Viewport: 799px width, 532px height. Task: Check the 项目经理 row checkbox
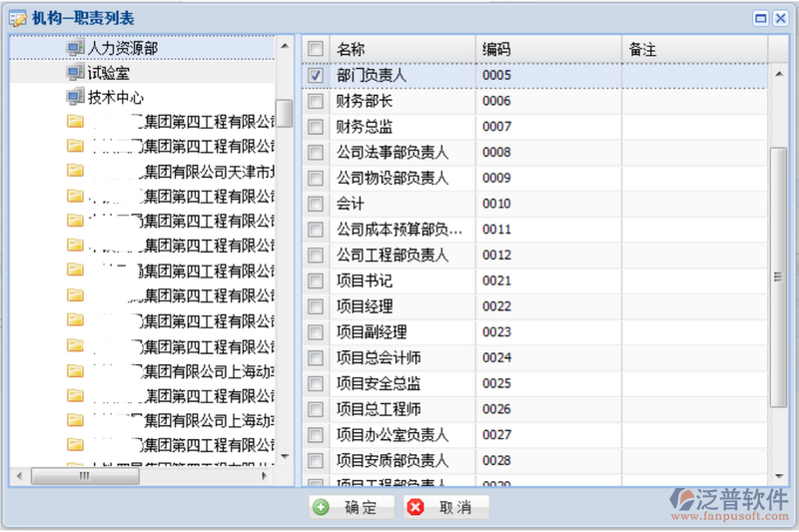[x=316, y=306]
